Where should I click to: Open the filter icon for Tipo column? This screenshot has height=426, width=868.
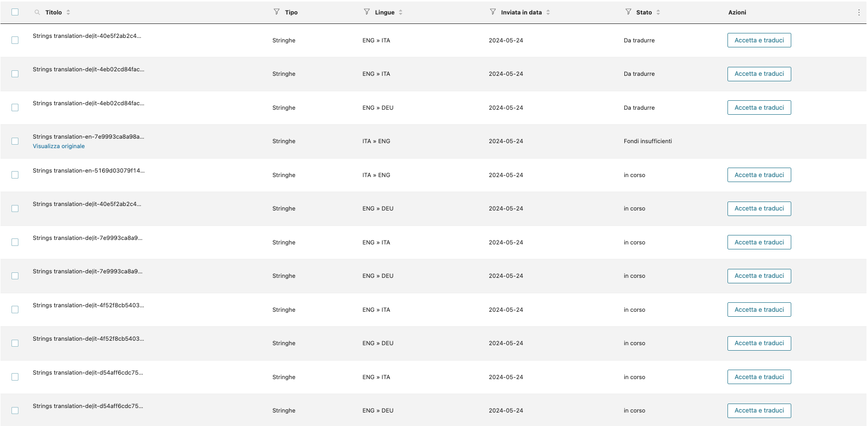(277, 12)
